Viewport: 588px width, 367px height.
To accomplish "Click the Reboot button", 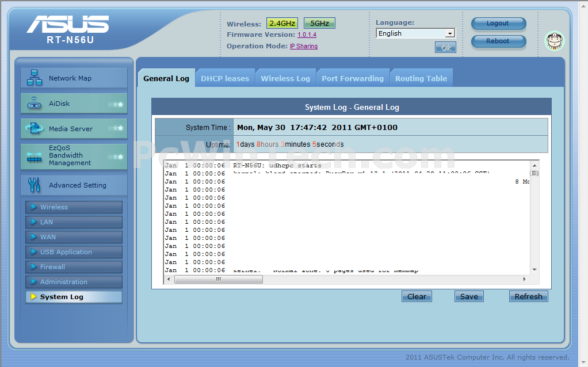I will point(498,41).
